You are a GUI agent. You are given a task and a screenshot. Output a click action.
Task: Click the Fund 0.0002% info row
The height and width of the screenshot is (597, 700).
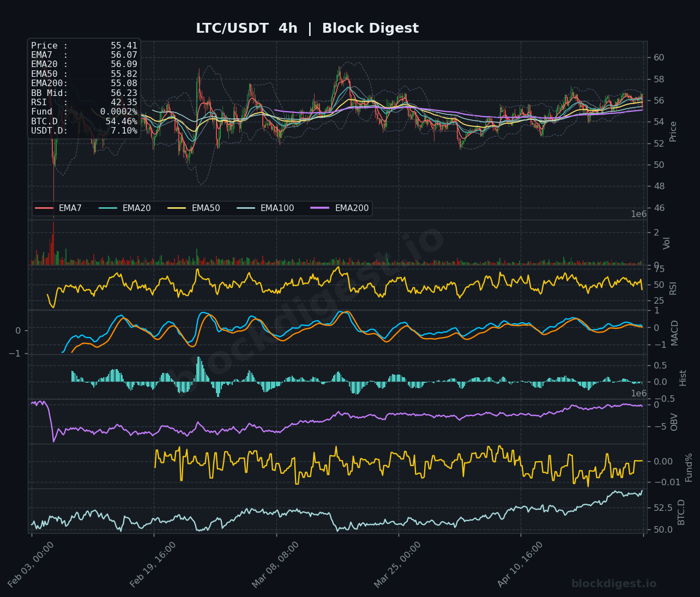pos(84,112)
